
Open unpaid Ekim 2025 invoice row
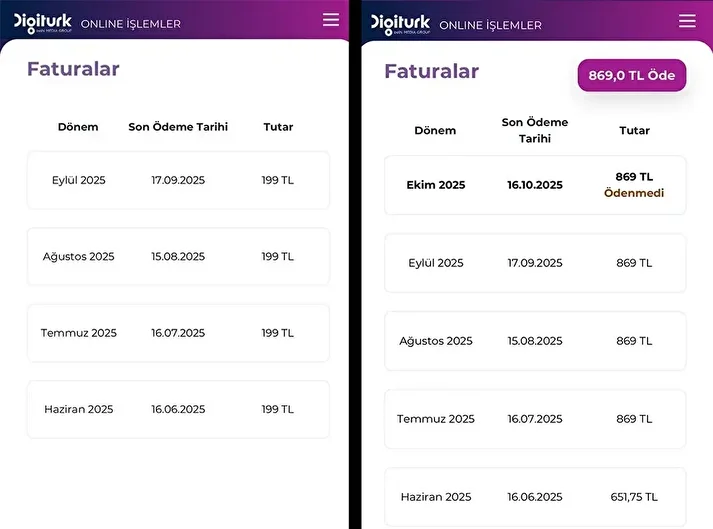[x=535, y=185]
